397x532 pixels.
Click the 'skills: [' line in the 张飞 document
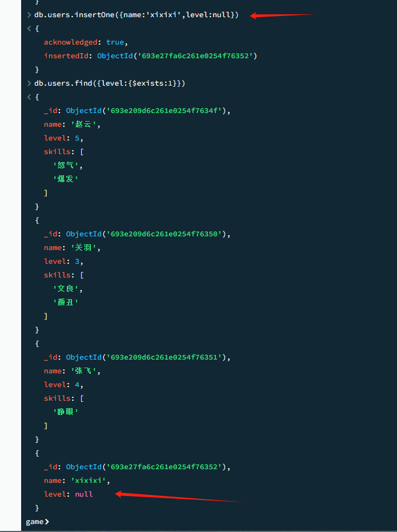click(64, 398)
